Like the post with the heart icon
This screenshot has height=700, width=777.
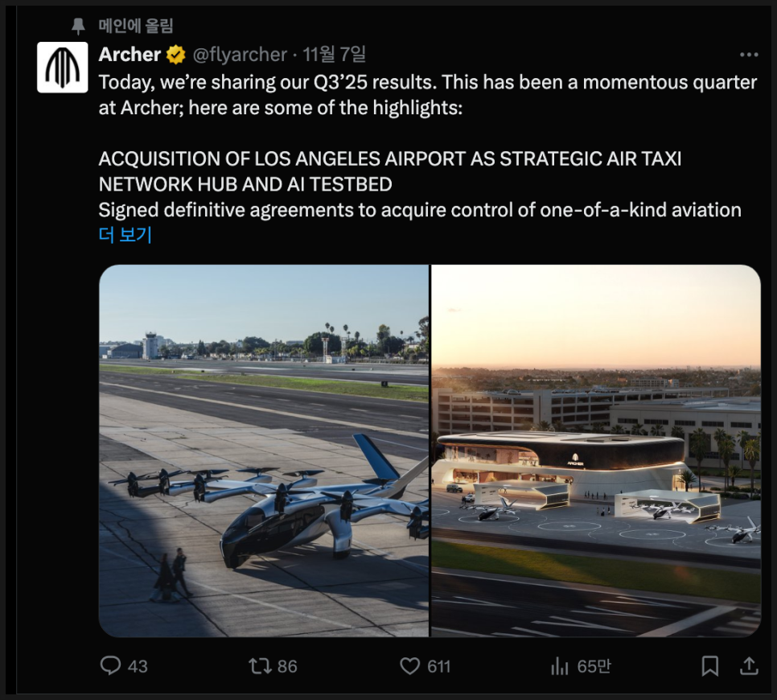[x=410, y=666]
